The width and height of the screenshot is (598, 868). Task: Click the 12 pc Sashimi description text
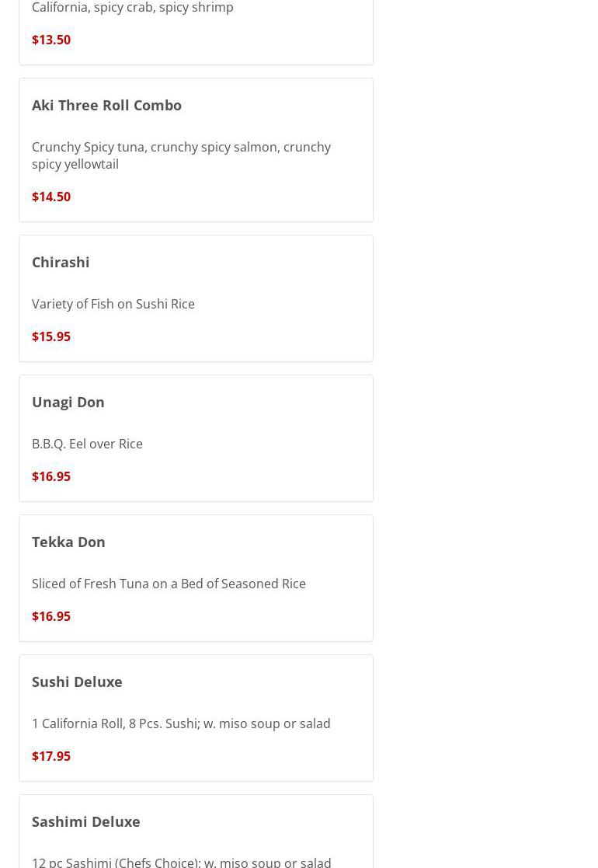click(x=182, y=861)
